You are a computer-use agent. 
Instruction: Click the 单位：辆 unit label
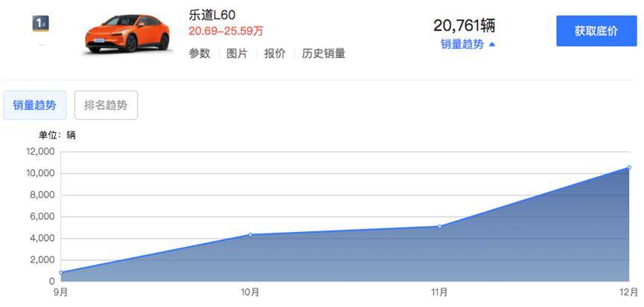[57, 135]
